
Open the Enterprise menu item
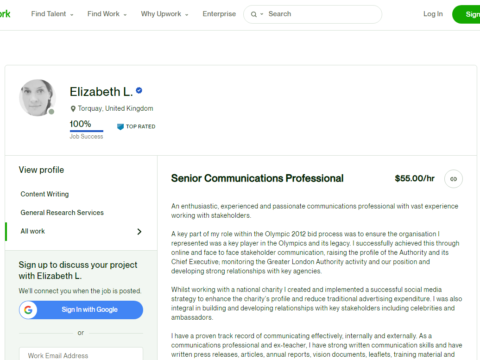[219, 14]
